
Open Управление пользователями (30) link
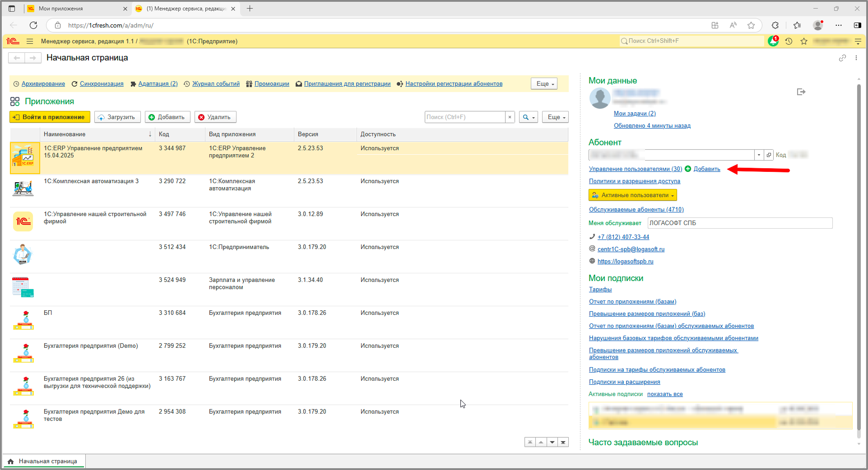tap(636, 169)
